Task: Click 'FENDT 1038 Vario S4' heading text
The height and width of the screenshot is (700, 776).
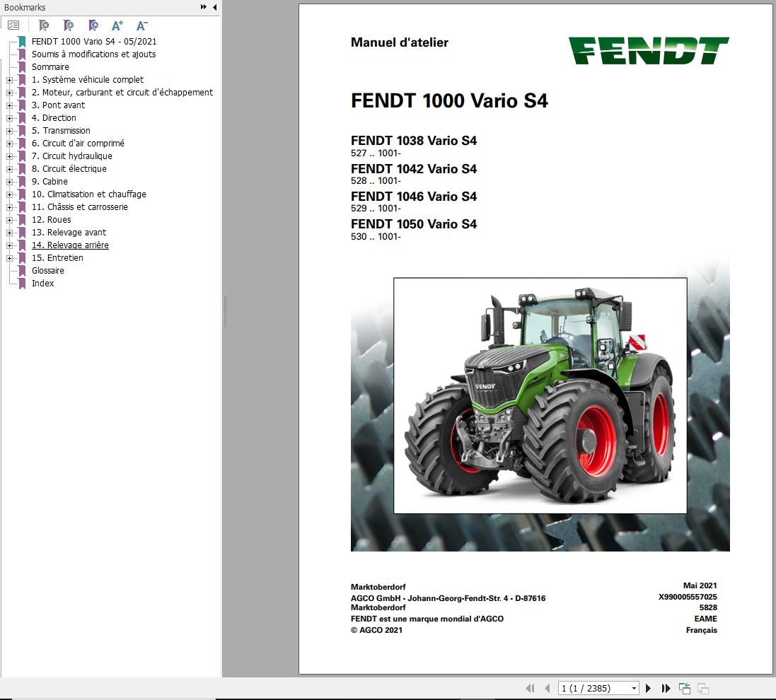Action: coord(414,141)
